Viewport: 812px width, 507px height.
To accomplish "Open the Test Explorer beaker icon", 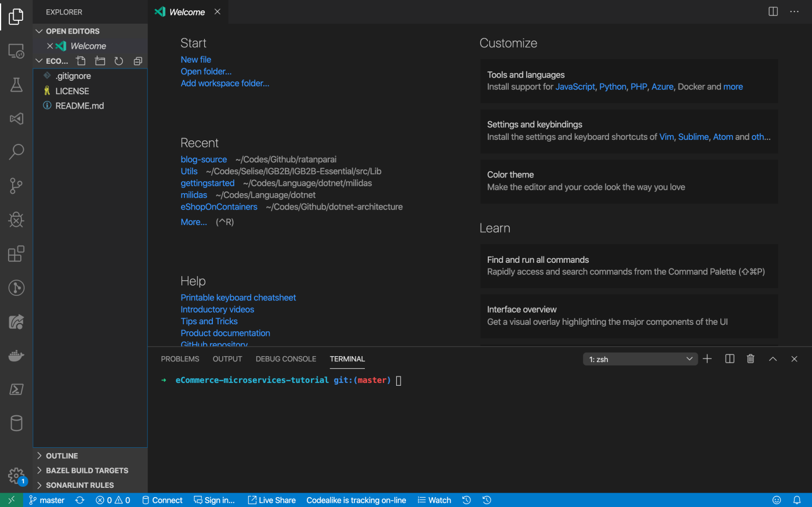I will [x=16, y=85].
